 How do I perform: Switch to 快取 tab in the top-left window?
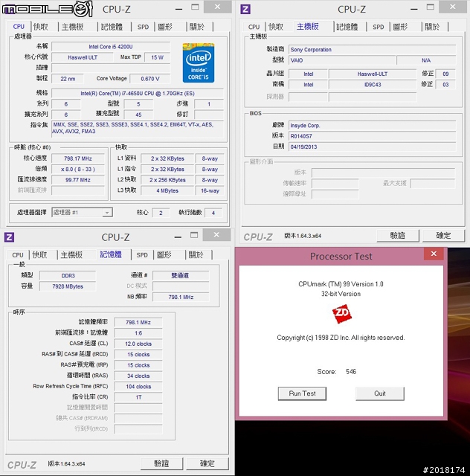click(x=41, y=27)
